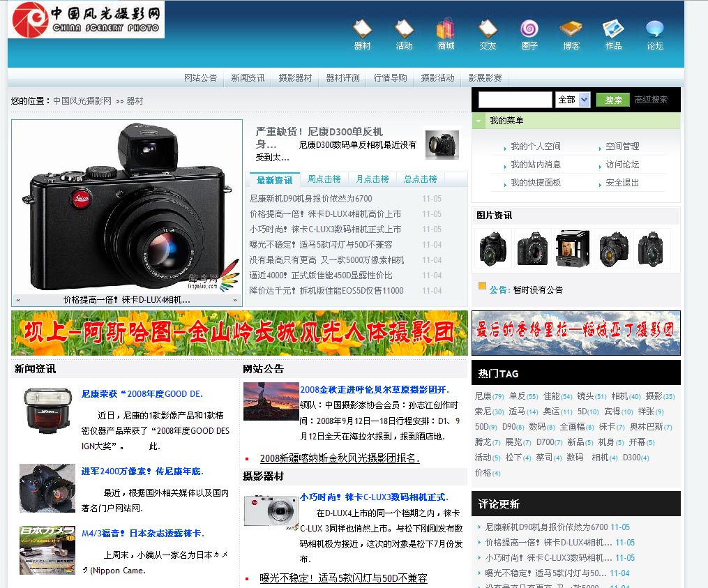Image resolution: width=708 pixels, height=588 pixels.
Task: Select 摄影器材 in the navigation bar
Action: click(295, 77)
